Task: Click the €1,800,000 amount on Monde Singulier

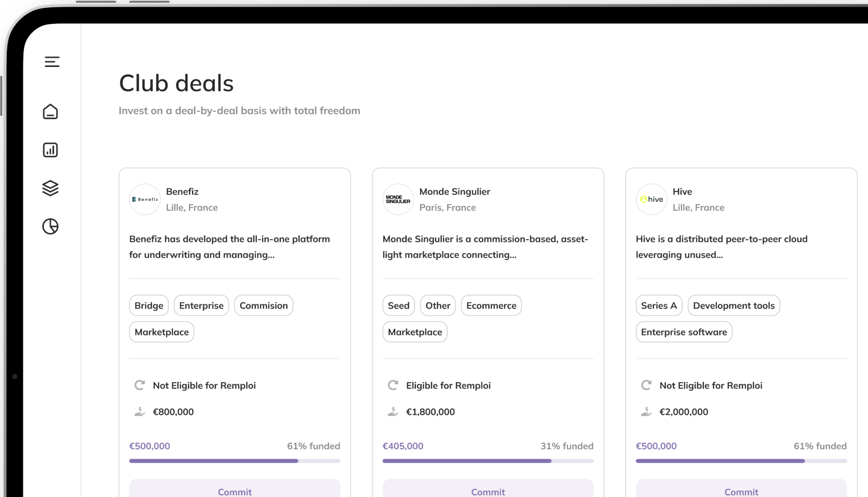Action: (x=431, y=412)
